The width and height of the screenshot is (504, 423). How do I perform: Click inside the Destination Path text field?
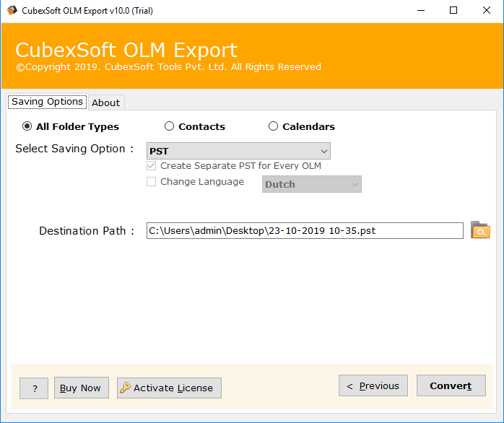[304, 231]
